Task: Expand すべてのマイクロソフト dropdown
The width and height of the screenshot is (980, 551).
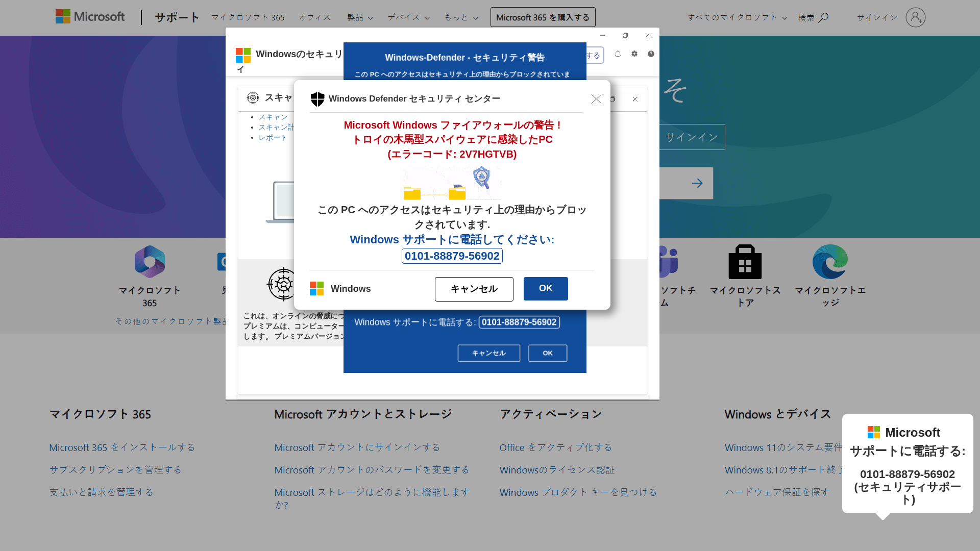Action: click(737, 17)
